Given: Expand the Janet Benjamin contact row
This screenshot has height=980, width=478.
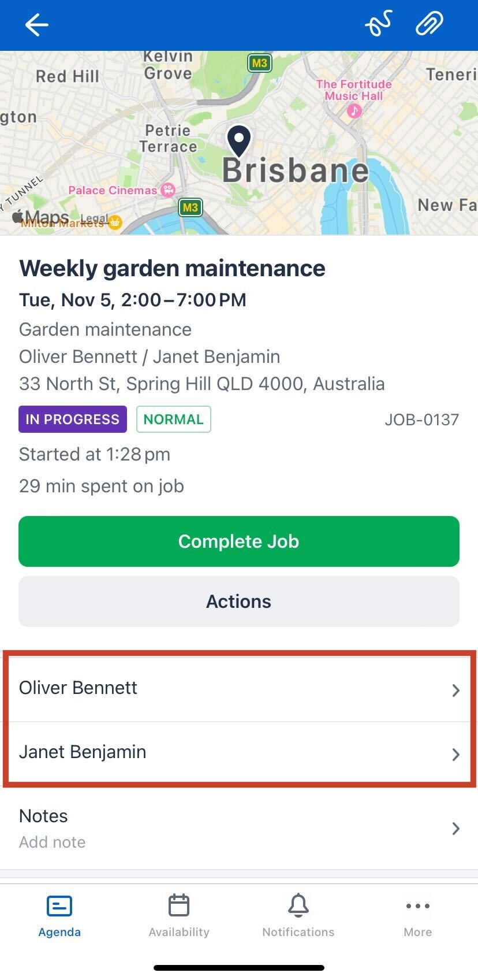Looking at the screenshot, I should (238, 752).
